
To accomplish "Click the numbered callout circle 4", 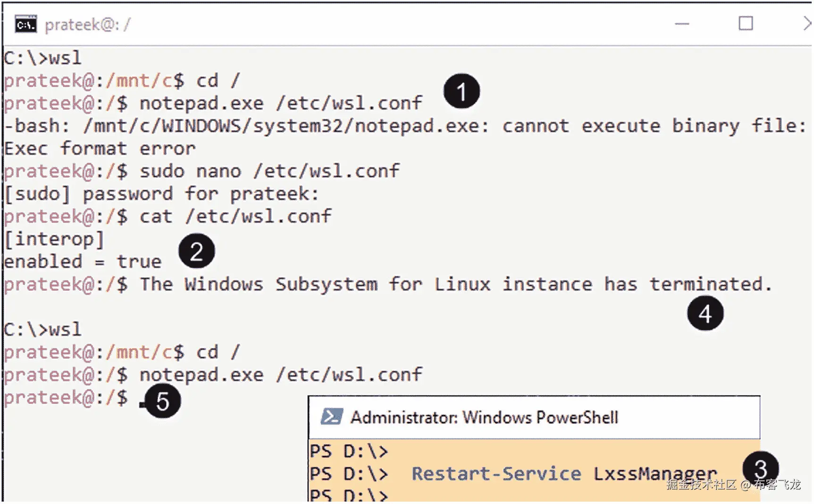I will pos(705,314).
